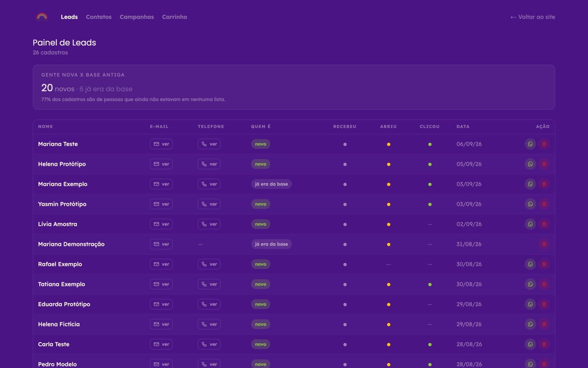588x368 pixels.
Task: Reveal Tatiana Exemplo's e-mail
Action: (161, 284)
